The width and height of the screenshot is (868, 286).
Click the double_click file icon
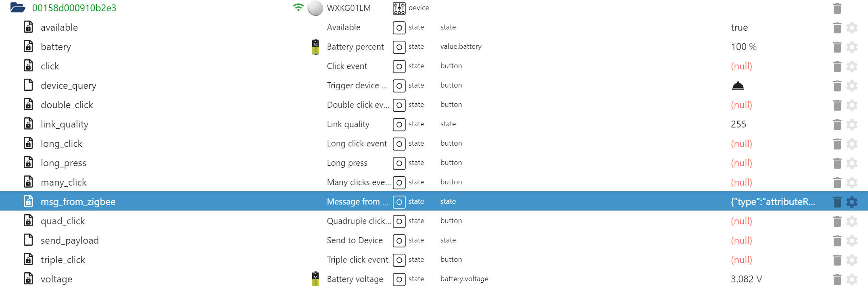tap(28, 105)
